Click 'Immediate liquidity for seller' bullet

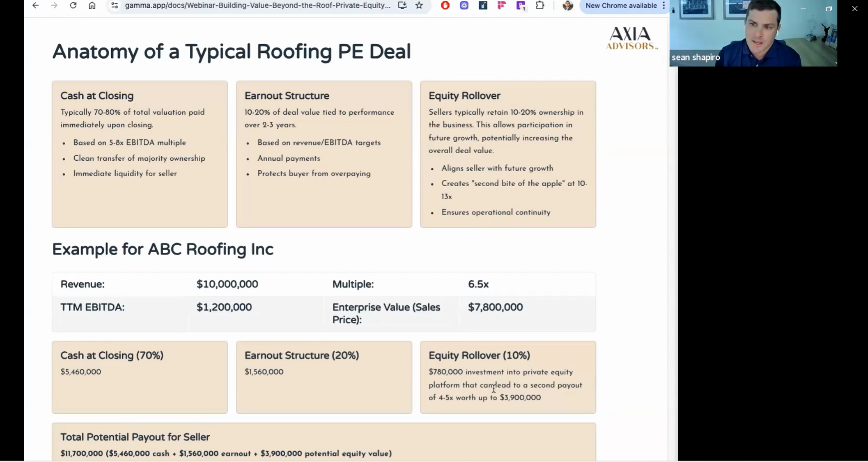125,173
